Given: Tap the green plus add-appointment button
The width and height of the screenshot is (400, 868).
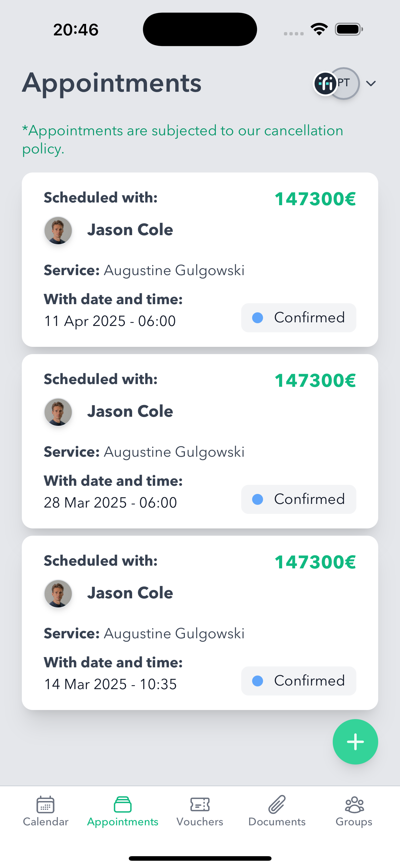Looking at the screenshot, I should point(355,741).
